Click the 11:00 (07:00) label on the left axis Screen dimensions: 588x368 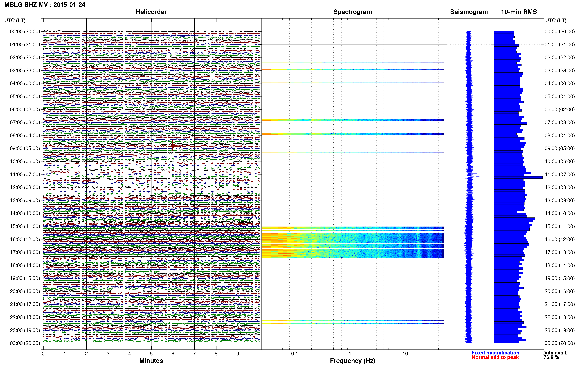(25, 174)
